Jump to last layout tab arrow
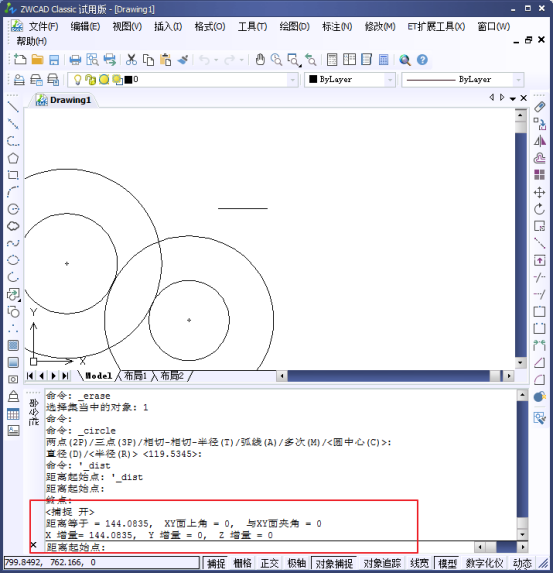554x573 pixels. [65, 376]
